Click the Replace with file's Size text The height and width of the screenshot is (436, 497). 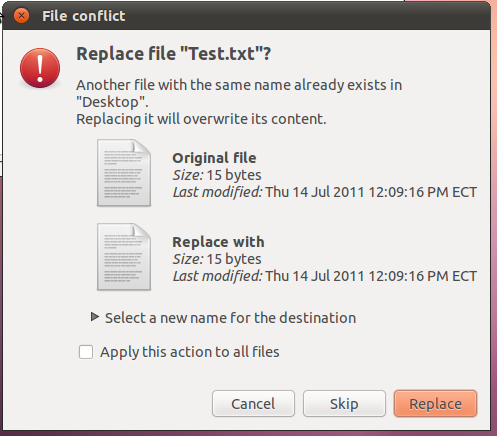point(217,259)
